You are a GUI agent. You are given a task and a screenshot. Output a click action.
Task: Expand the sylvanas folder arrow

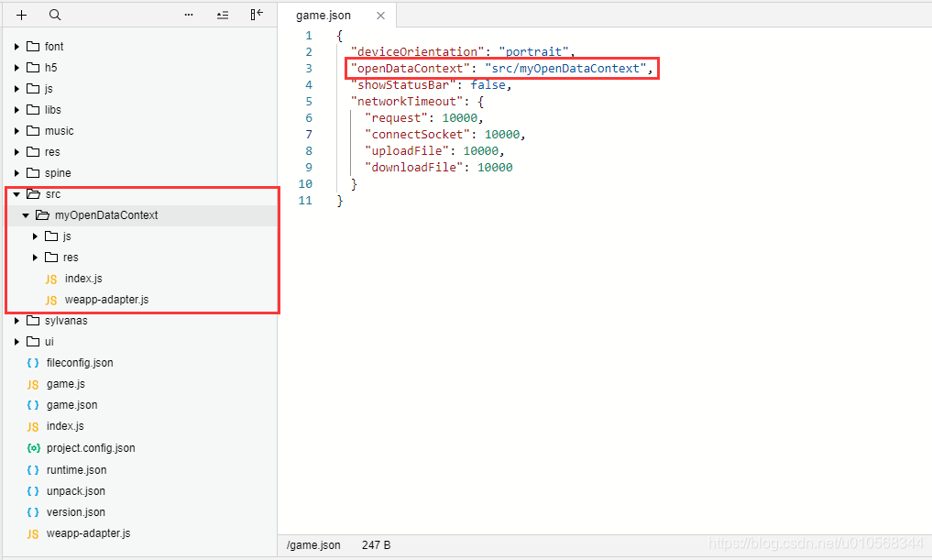(x=16, y=321)
